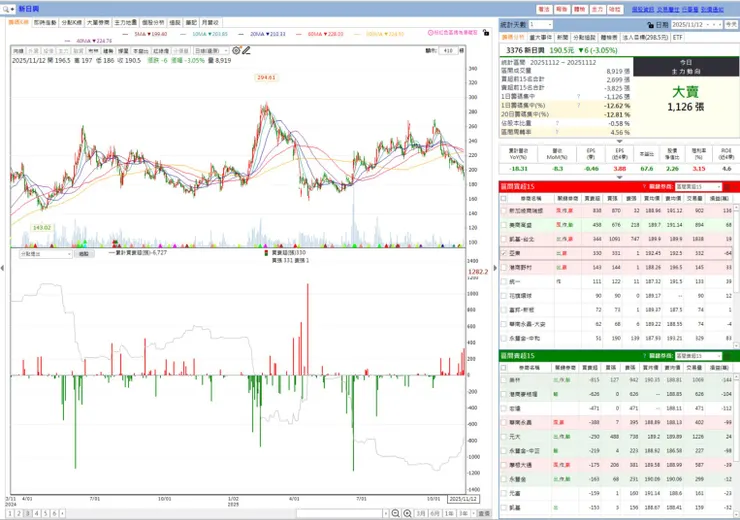Viewport: 740px width, 520px height.
Task: Check the 摩根大通 broker checkbox
Action: [x=504, y=465]
